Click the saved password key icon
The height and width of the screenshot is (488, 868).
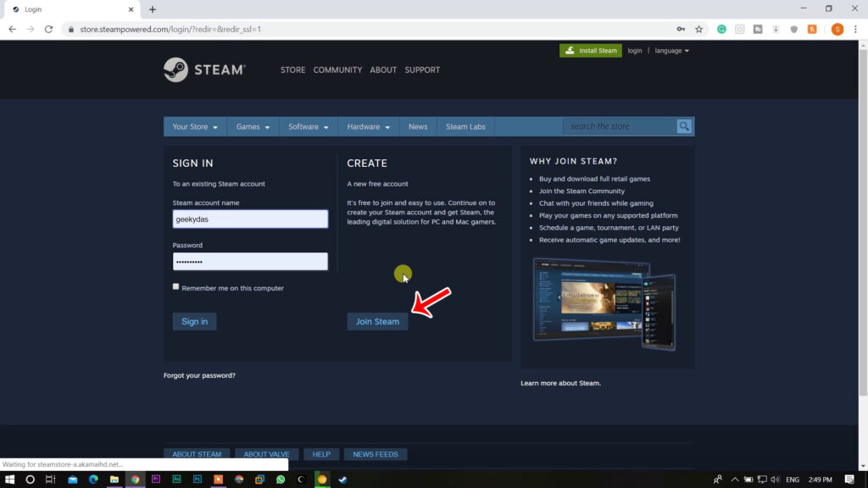click(681, 30)
